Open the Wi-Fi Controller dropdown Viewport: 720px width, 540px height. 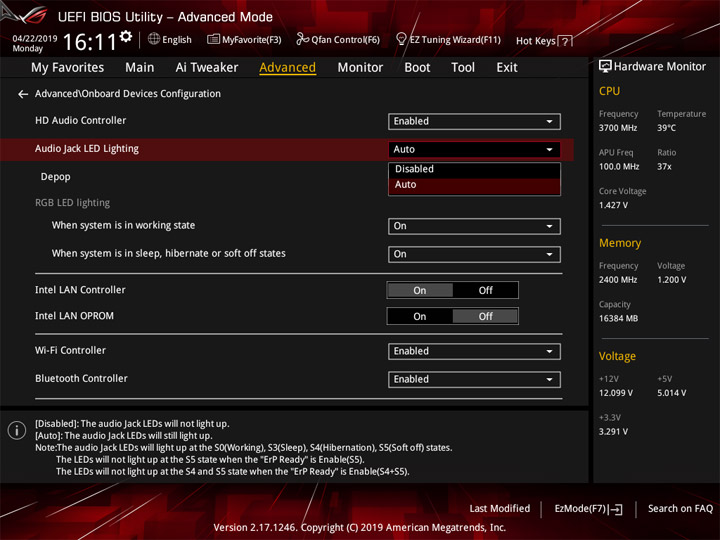(x=474, y=352)
